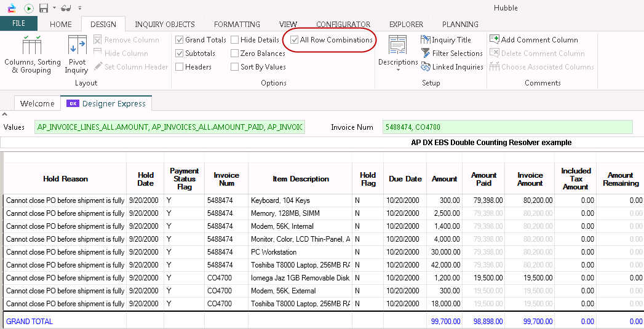This screenshot has width=644, height=329.
Task: Switch to the Inquiry Objects ribbon tab
Action: point(164,25)
